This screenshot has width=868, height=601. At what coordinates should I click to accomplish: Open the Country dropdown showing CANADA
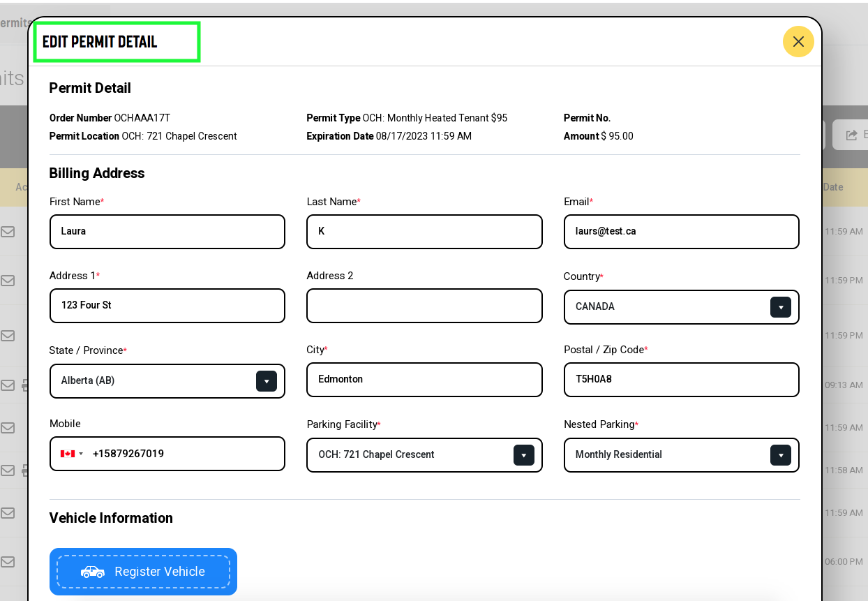point(681,307)
